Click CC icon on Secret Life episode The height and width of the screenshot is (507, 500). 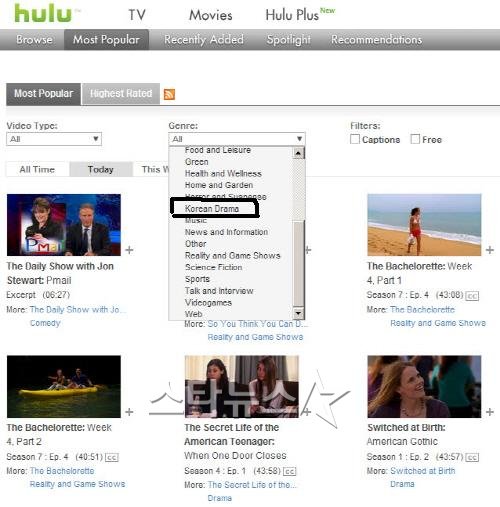[x=289, y=471]
